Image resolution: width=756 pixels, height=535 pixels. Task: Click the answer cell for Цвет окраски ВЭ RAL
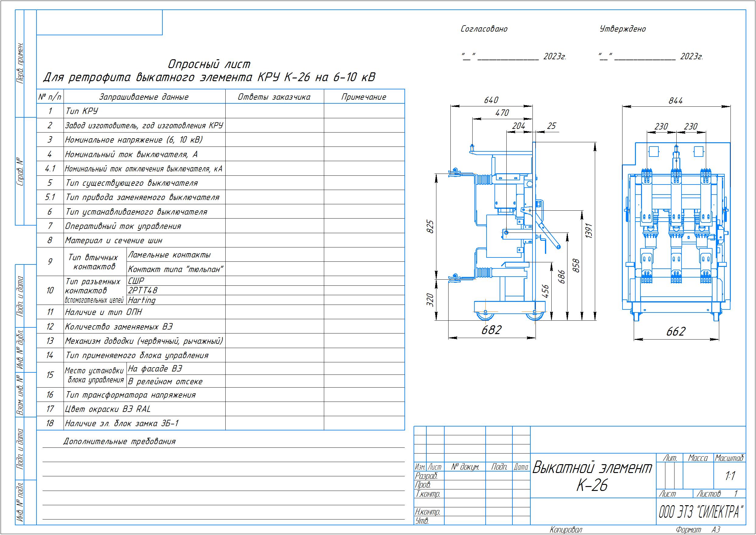pos(275,409)
